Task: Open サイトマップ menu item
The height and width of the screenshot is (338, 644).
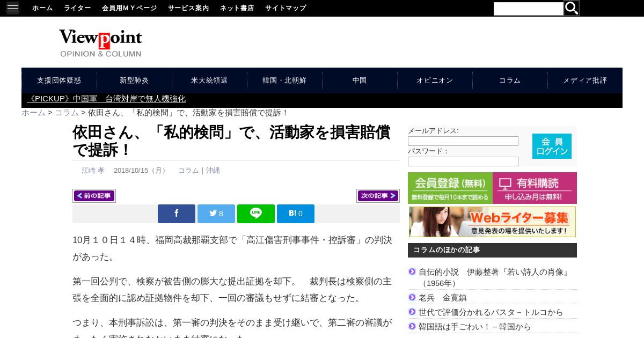Action: (x=286, y=8)
